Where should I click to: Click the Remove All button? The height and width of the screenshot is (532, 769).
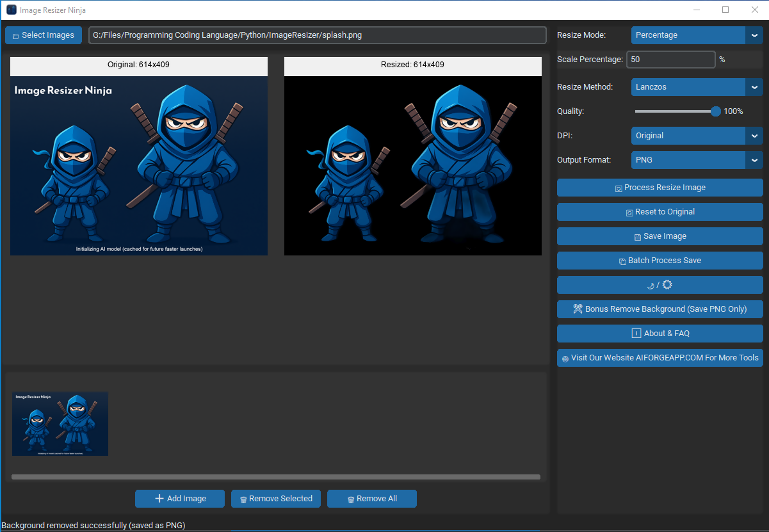[372, 499]
